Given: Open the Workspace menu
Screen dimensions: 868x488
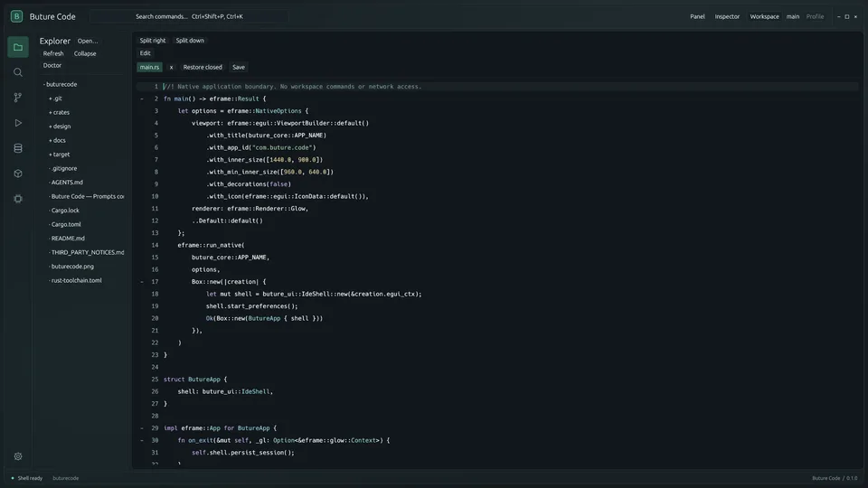Looking at the screenshot, I should coord(764,16).
